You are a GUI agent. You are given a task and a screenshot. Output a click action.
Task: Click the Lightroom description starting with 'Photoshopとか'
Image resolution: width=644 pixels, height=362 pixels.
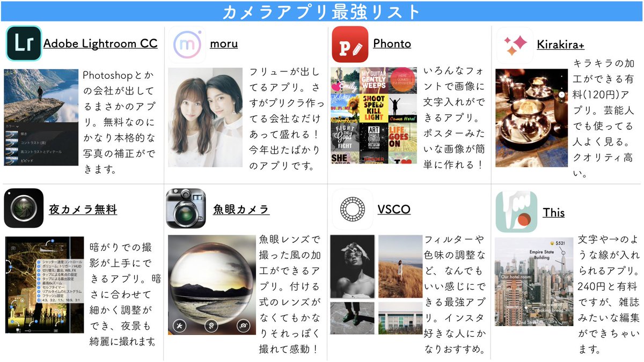119,122
